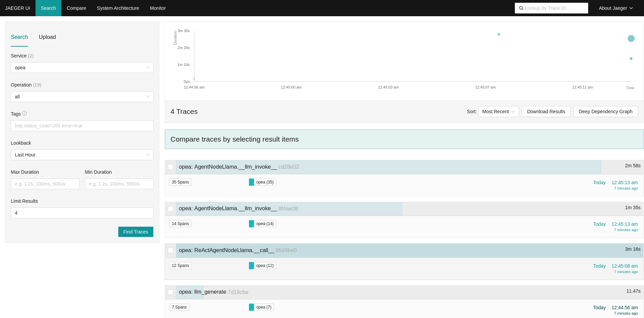Click the Tags help question-mark icon
Viewport: 644px width, 318px height.
pos(24,114)
